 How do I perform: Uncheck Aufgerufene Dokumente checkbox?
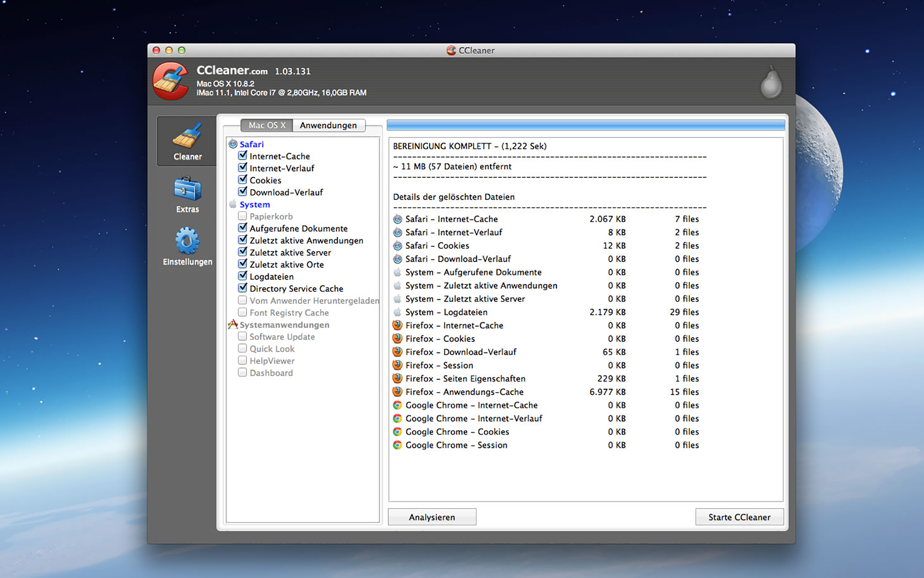coord(243,228)
